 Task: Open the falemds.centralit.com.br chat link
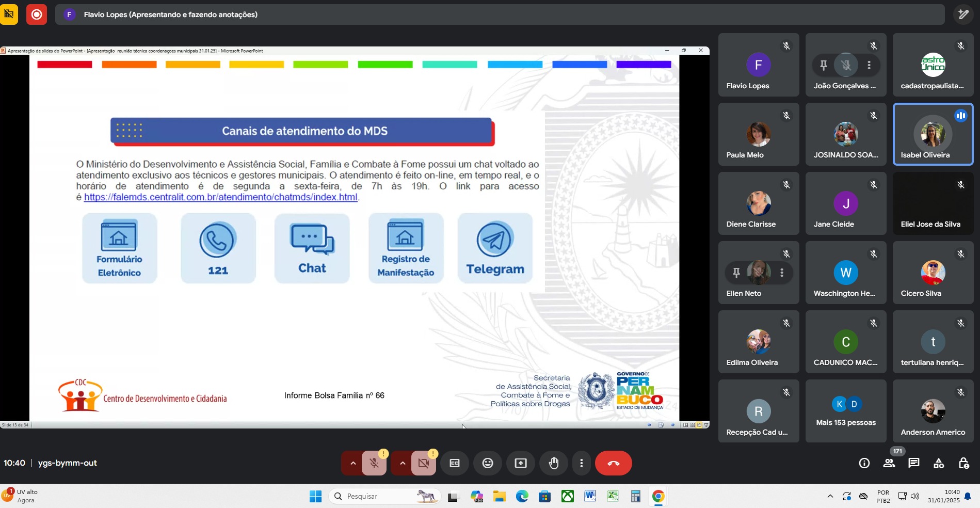point(220,197)
